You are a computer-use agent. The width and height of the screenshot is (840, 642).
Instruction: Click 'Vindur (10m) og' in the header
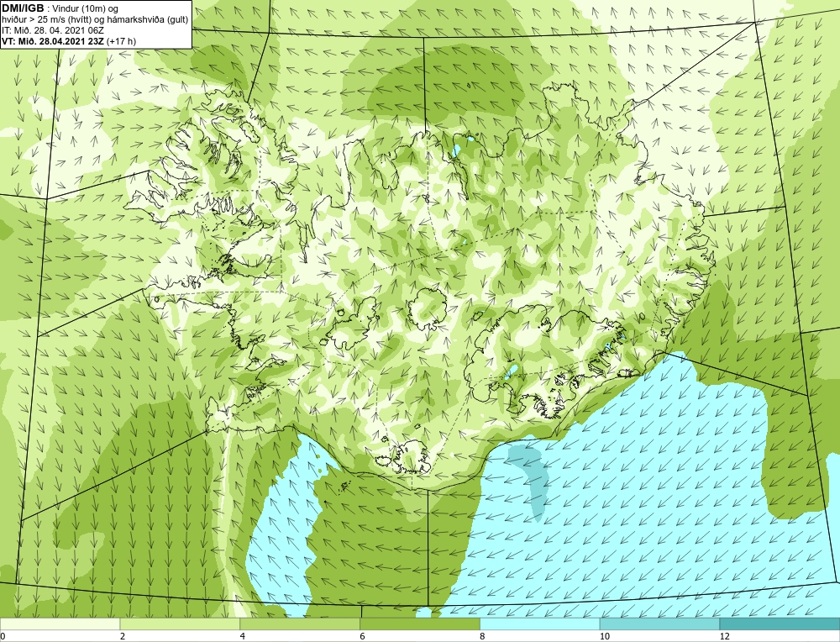pyautogui.click(x=86, y=8)
